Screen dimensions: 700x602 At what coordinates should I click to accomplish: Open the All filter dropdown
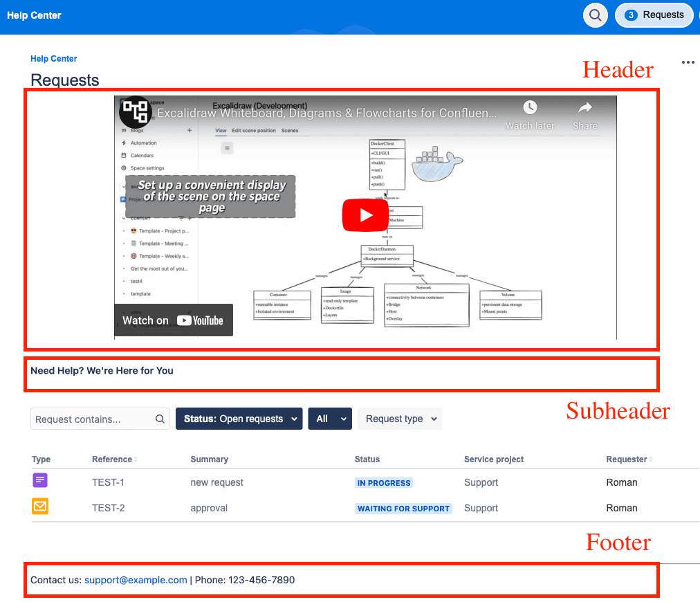click(330, 419)
